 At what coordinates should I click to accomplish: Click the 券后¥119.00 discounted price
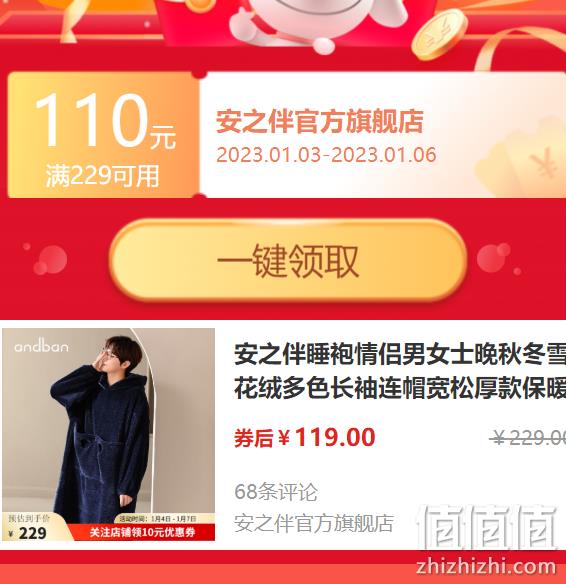click(x=304, y=437)
